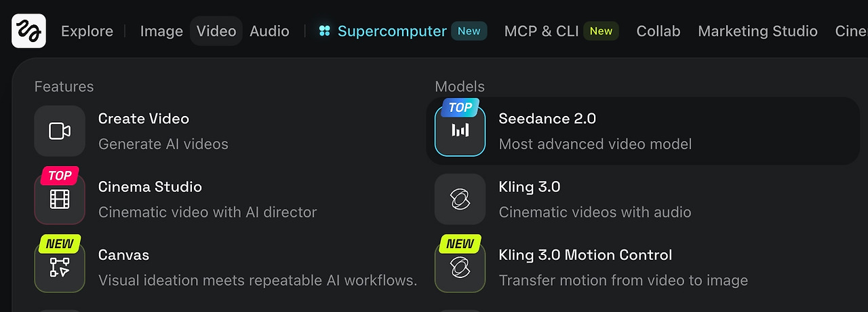Click the Create Video title text
The height and width of the screenshot is (312, 868).
(x=144, y=119)
